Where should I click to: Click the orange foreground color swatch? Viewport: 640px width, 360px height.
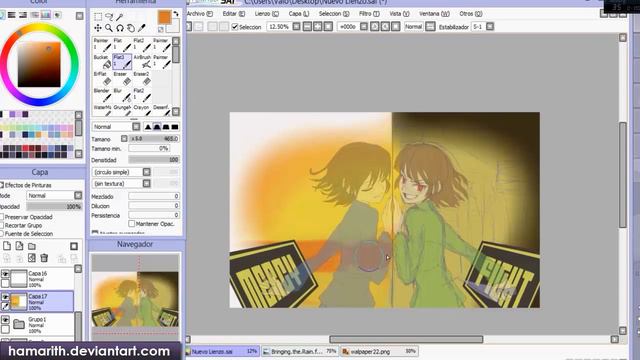[x=164, y=17]
